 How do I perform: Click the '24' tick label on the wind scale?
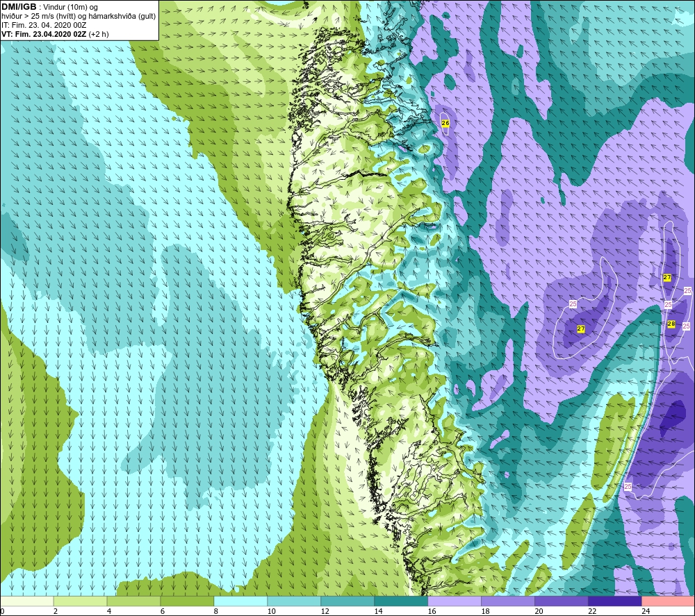click(x=646, y=611)
